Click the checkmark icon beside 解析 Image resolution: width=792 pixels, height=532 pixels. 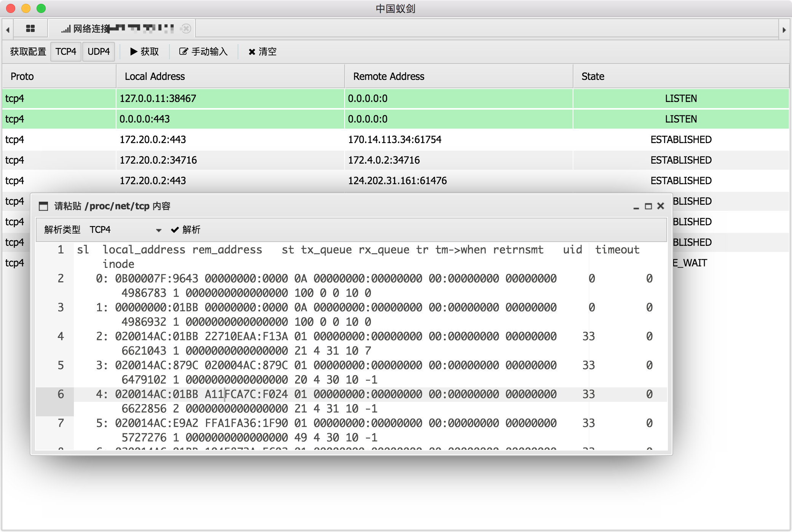(x=174, y=230)
